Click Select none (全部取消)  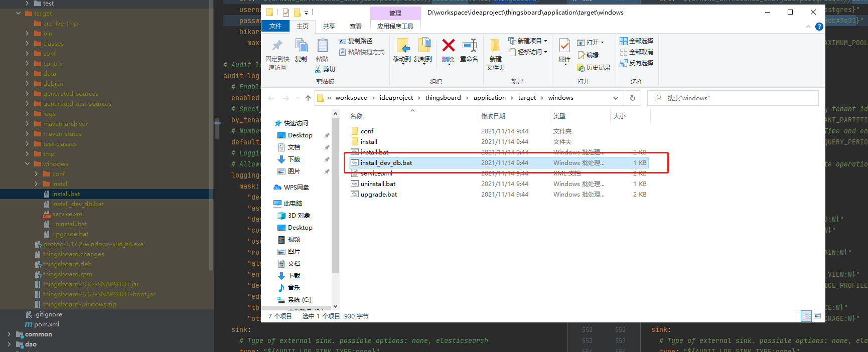[x=636, y=52]
